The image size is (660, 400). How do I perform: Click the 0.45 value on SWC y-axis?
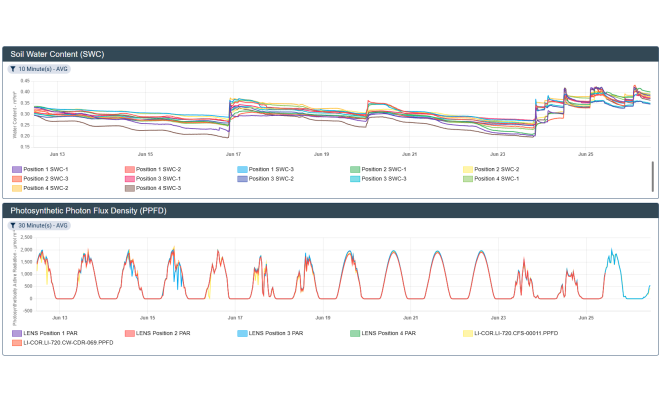click(x=25, y=81)
